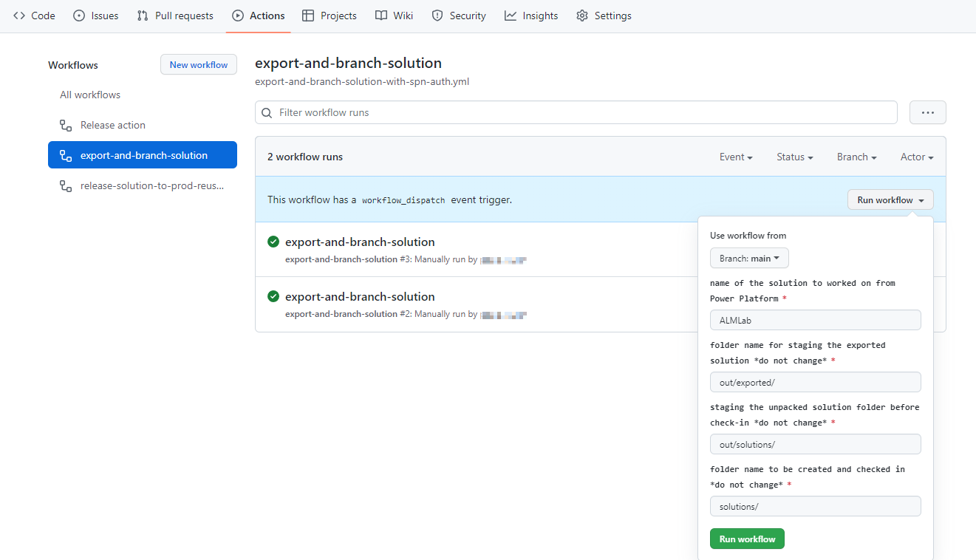Screen dimensions: 976x560
Task: Click the solution name field containing ALMLab
Action: pos(815,320)
